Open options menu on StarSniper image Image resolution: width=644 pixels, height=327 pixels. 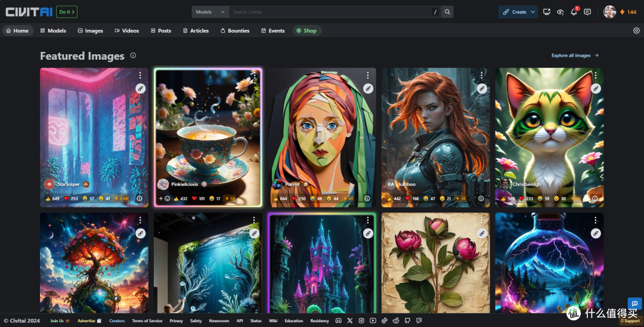click(140, 75)
